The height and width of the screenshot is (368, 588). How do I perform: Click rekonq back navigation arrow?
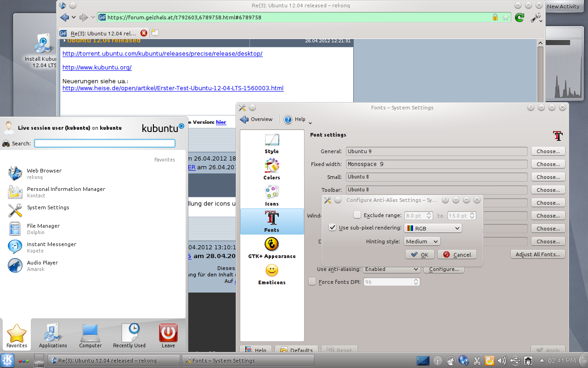pos(64,17)
